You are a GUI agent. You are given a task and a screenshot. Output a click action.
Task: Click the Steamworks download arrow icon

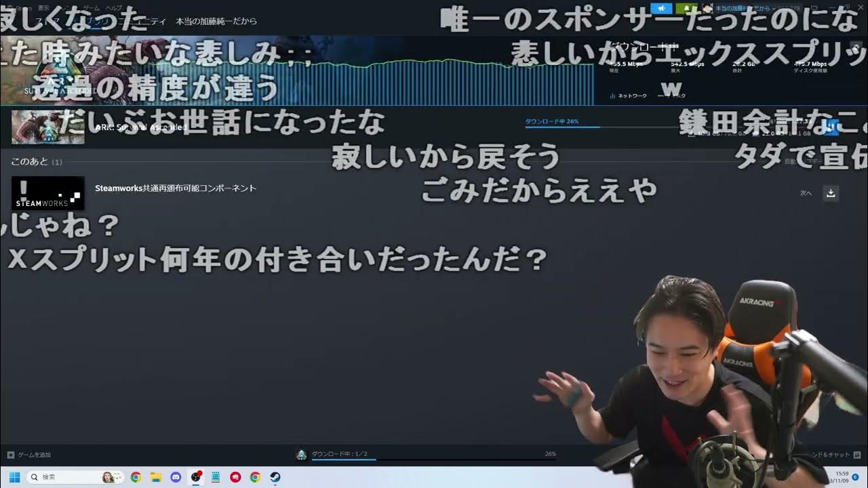831,193
